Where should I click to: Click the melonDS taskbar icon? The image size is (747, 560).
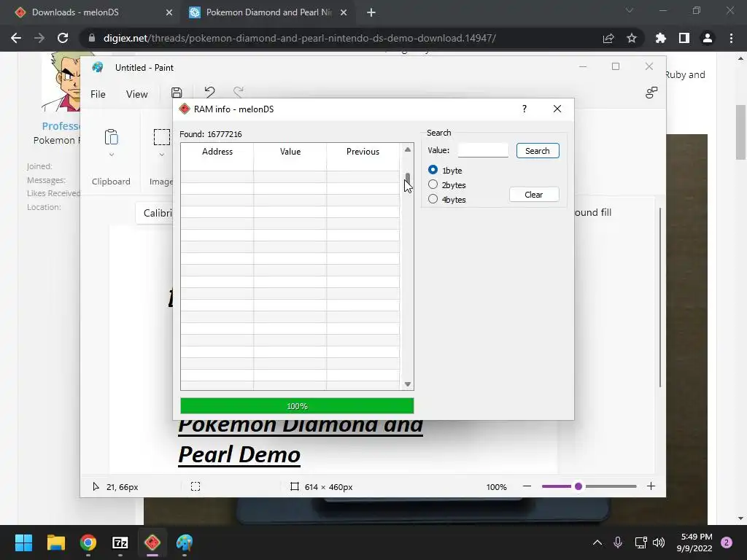pos(152,542)
